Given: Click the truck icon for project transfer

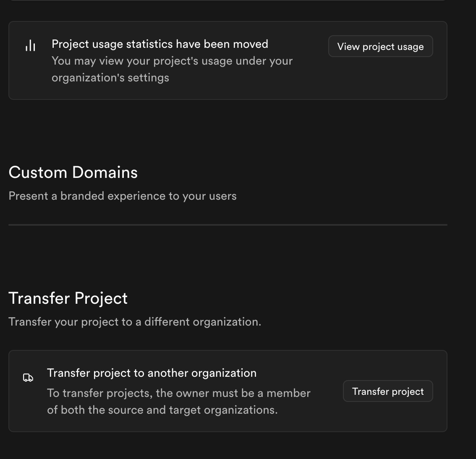Looking at the screenshot, I should click(28, 378).
